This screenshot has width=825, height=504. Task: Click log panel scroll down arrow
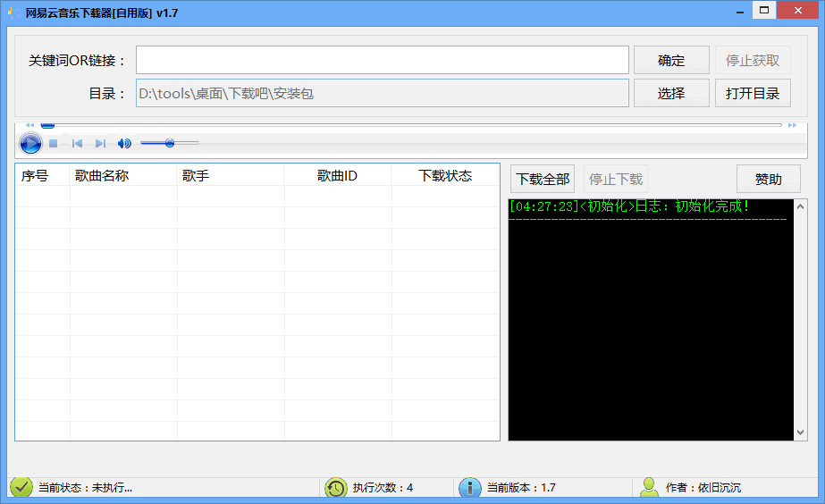tap(800, 433)
